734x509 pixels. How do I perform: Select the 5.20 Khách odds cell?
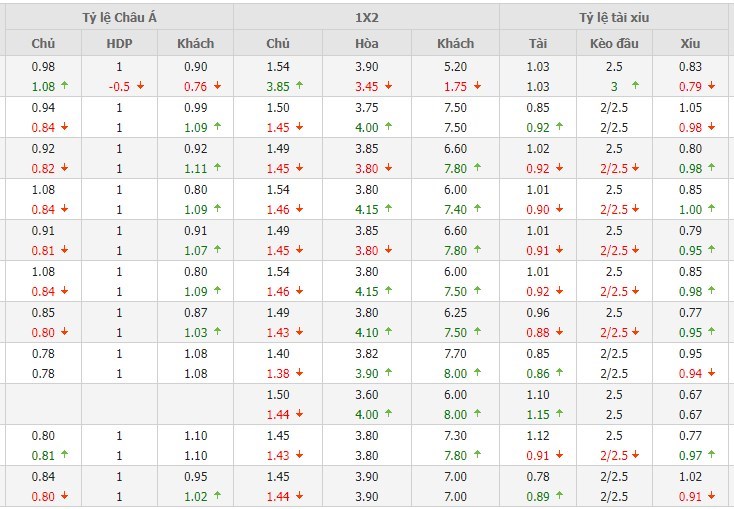[x=456, y=66]
